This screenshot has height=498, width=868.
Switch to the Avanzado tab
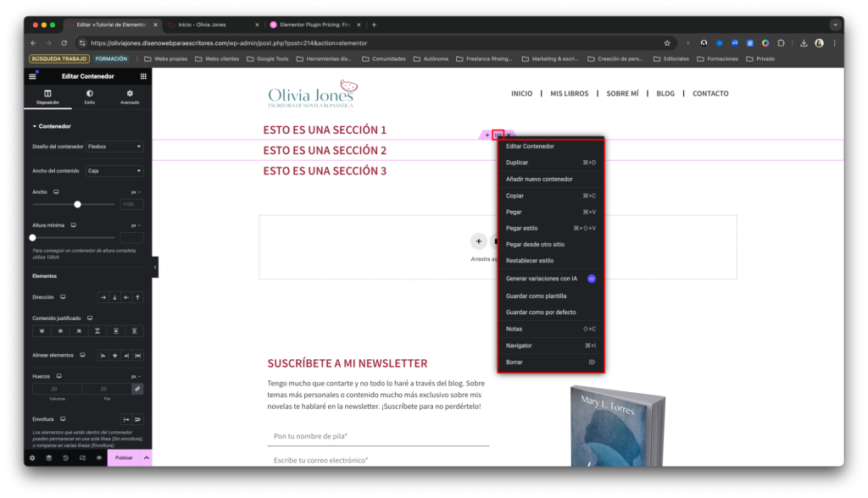point(130,97)
